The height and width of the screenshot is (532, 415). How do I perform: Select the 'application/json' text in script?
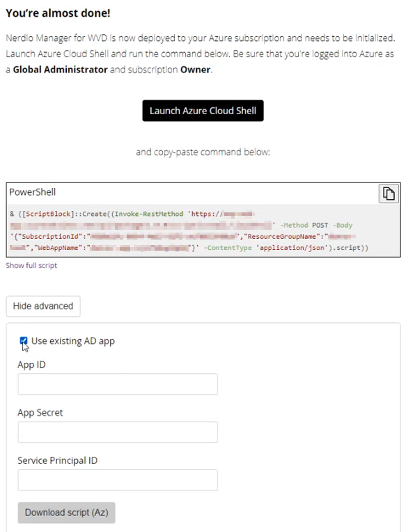click(292, 248)
